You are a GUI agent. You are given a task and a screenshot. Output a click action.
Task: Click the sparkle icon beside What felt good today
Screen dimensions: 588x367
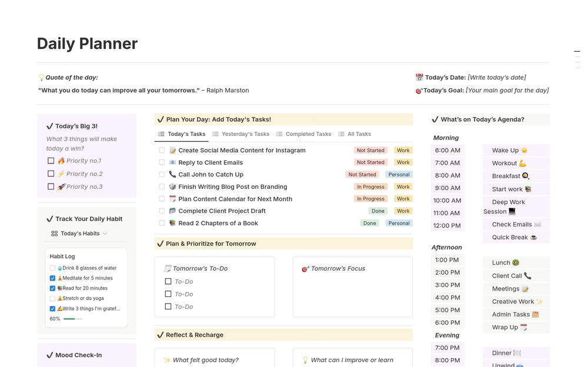[167, 361]
